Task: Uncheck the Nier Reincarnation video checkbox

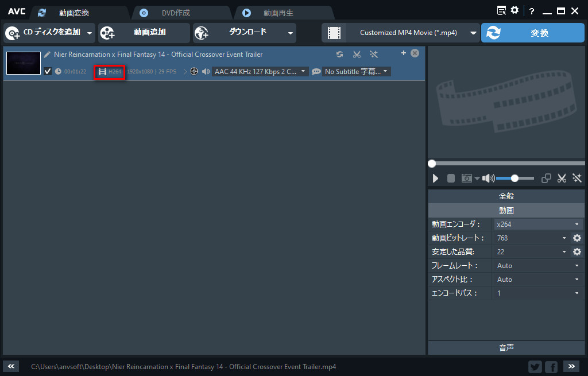Action: click(48, 71)
